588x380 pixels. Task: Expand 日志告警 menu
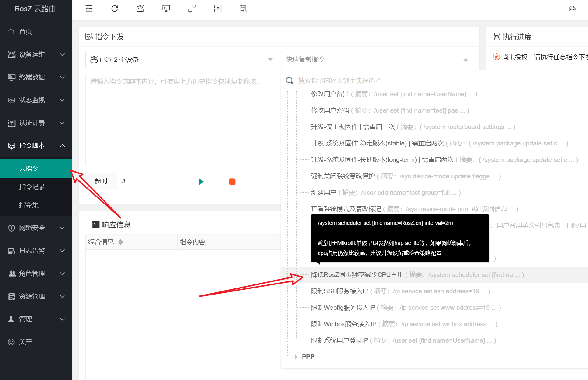(x=36, y=251)
